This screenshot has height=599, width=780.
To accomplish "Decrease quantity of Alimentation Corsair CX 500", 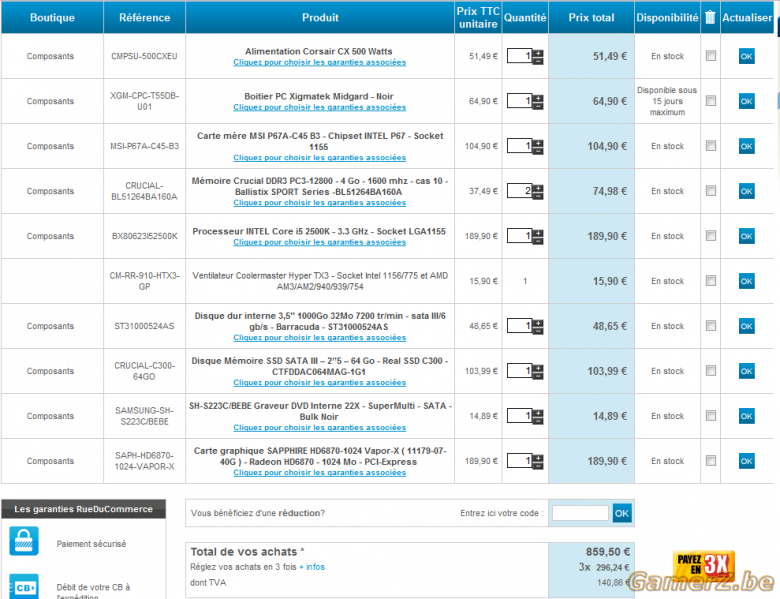I will coord(538,60).
